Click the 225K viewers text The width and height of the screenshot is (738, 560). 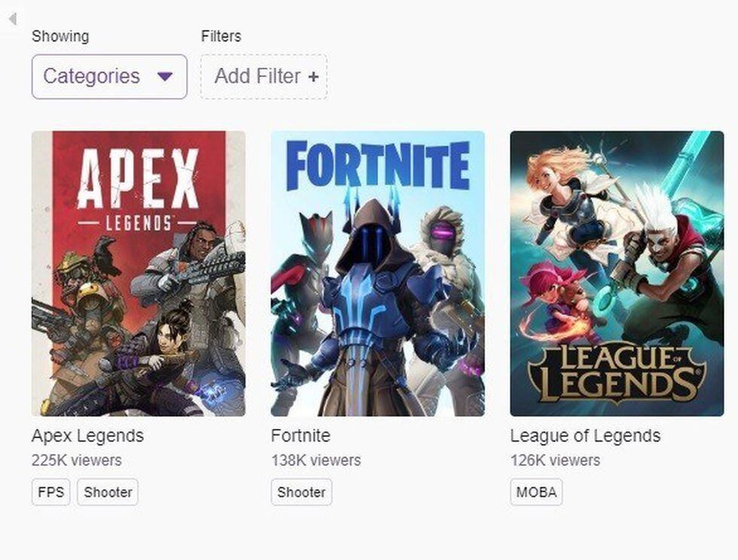pos(76,460)
